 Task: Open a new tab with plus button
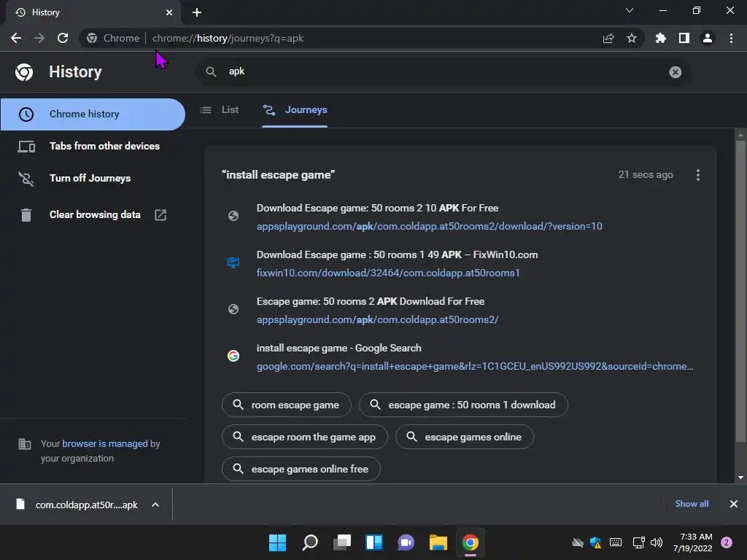coord(197,12)
